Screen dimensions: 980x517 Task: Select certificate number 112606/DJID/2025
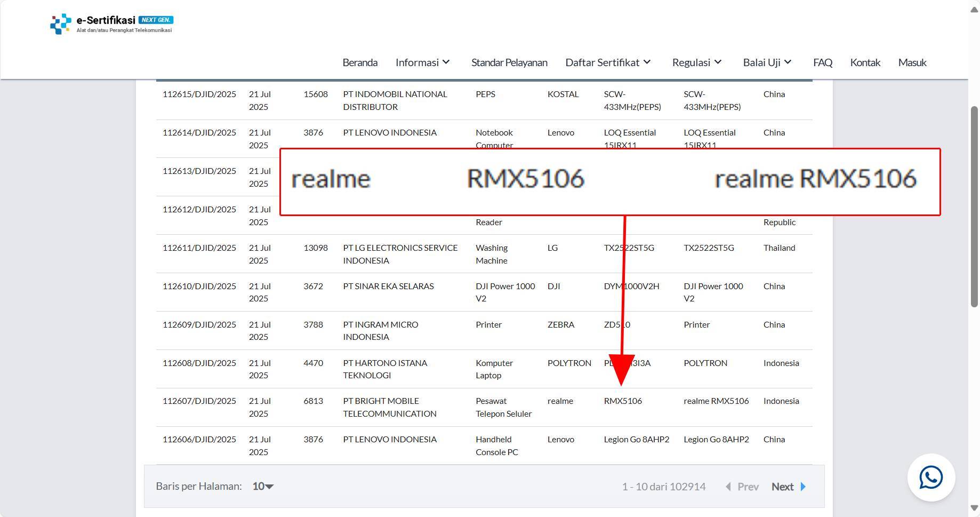tap(199, 439)
